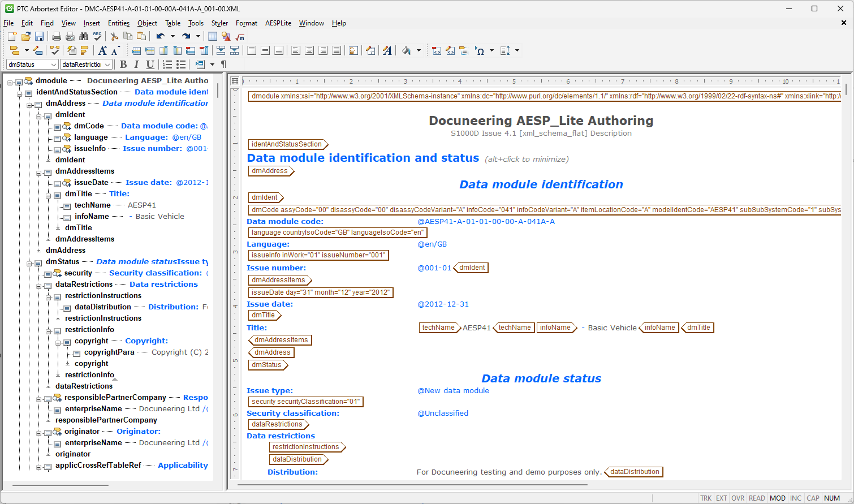This screenshot has width=854, height=504.
Task: Collapse dmAddress node in tree
Action: pyautogui.click(x=29, y=105)
